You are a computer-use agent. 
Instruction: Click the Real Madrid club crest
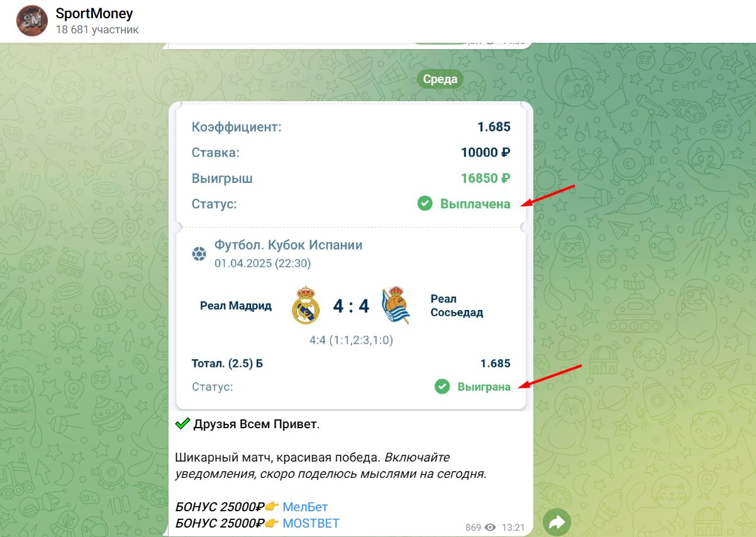point(306,306)
